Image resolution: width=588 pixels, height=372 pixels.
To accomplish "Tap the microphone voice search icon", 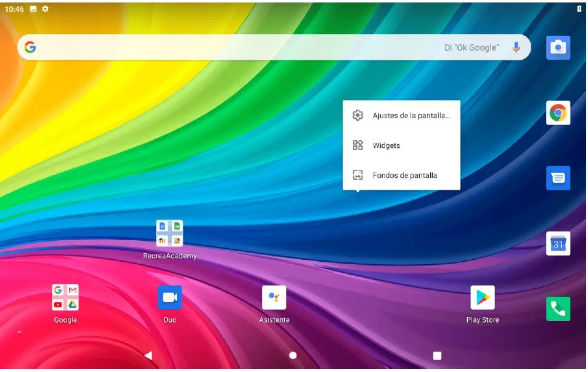I will pyautogui.click(x=516, y=47).
